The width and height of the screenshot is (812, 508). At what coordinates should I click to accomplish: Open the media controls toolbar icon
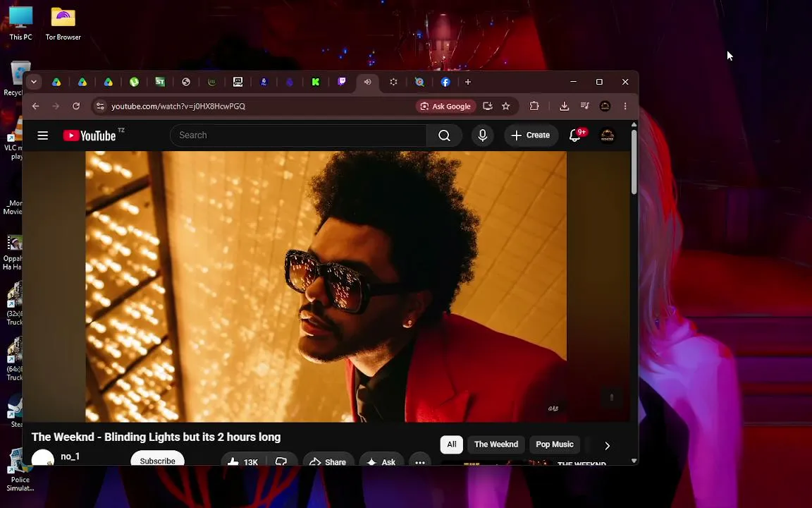(584, 107)
